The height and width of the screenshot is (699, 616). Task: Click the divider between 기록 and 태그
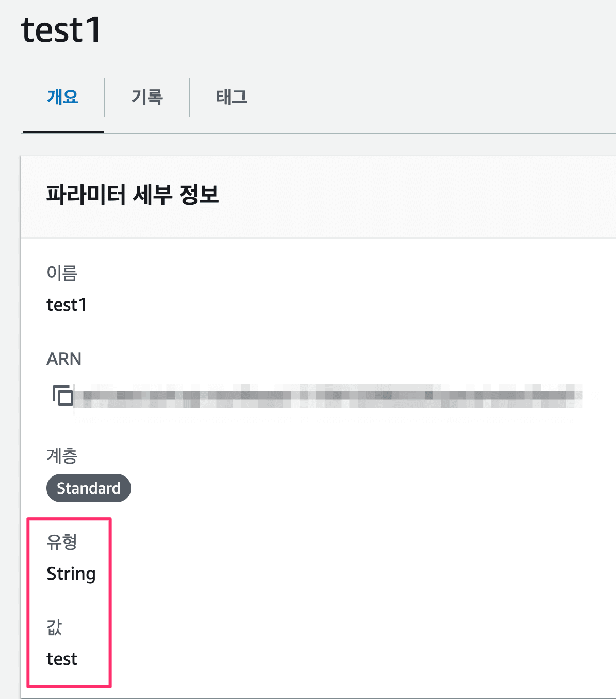[189, 98]
